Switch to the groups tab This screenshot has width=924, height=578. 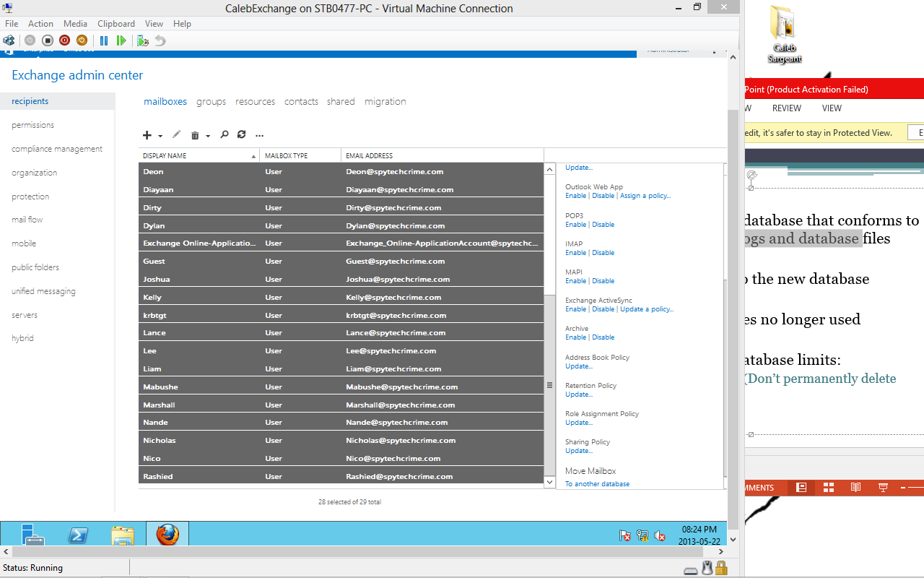(x=212, y=102)
